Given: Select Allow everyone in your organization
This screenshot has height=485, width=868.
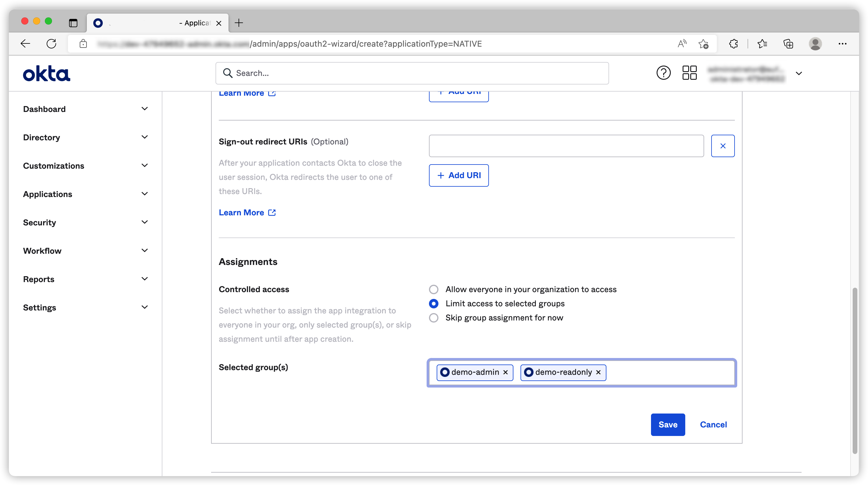Looking at the screenshot, I should pos(434,289).
